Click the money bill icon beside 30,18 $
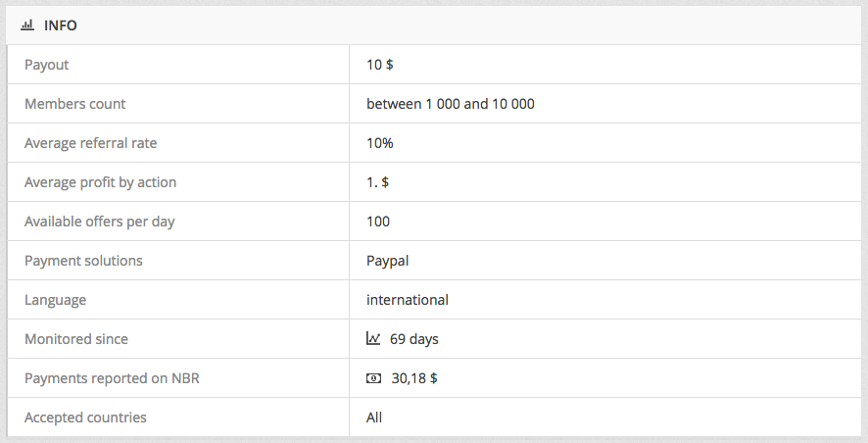 (x=373, y=378)
